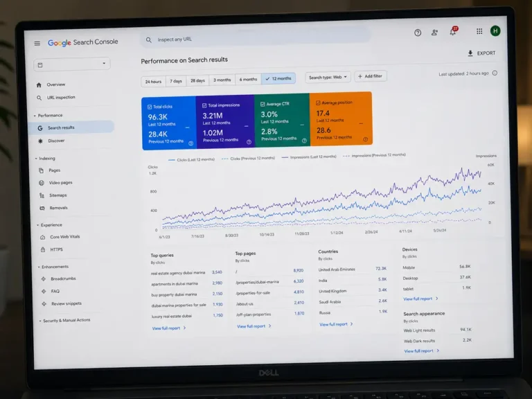Click the Overview home icon

pos(39,85)
